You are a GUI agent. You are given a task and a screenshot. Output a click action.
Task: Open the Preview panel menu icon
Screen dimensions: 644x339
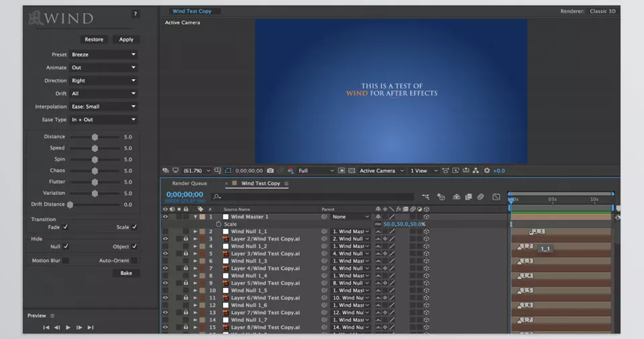(52, 316)
